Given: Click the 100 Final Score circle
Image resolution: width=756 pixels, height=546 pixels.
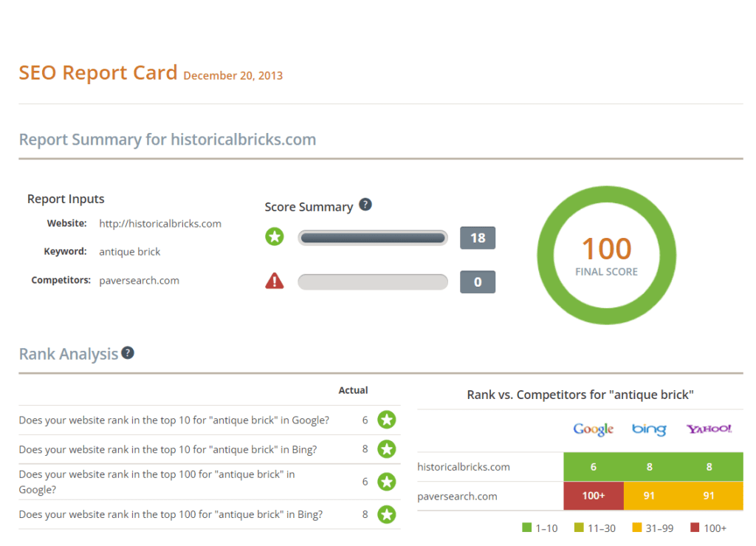Looking at the screenshot, I should click(606, 255).
